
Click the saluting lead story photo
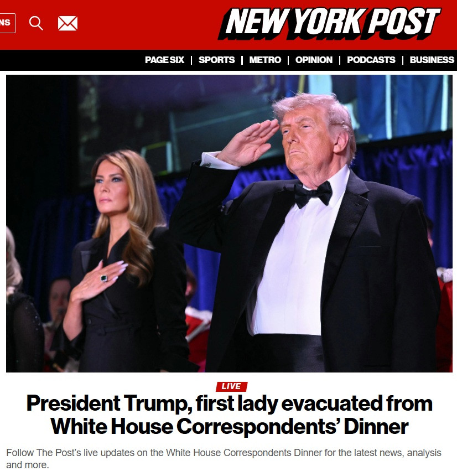(229, 224)
